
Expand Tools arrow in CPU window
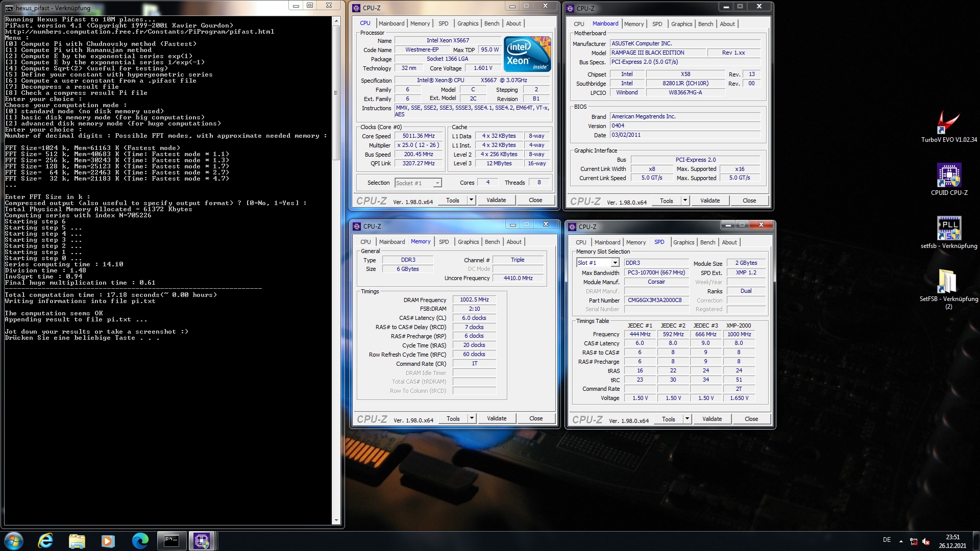(472, 201)
